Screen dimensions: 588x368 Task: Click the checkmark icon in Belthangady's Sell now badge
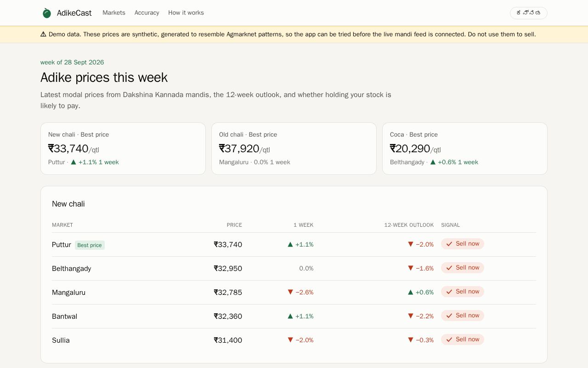[449, 268]
